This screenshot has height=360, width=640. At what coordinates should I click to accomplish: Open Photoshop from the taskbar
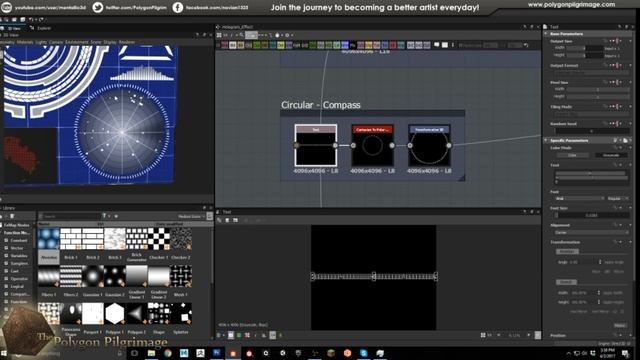coord(216,353)
